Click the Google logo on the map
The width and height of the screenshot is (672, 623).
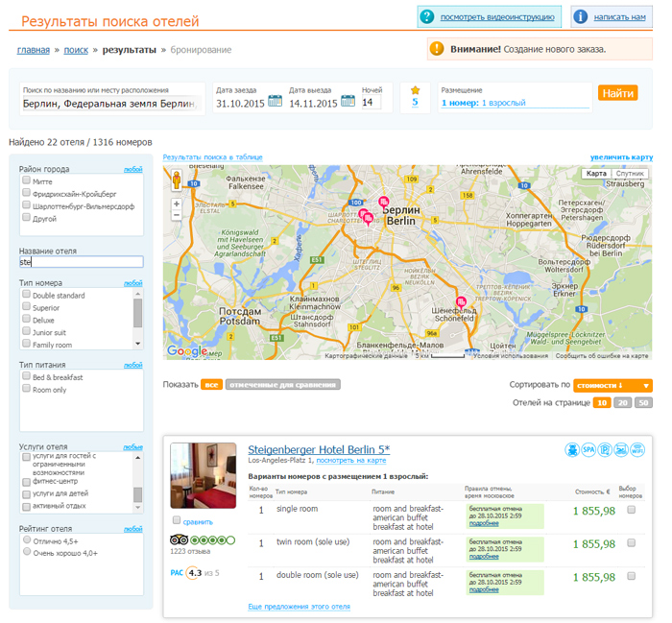(x=187, y=351)
